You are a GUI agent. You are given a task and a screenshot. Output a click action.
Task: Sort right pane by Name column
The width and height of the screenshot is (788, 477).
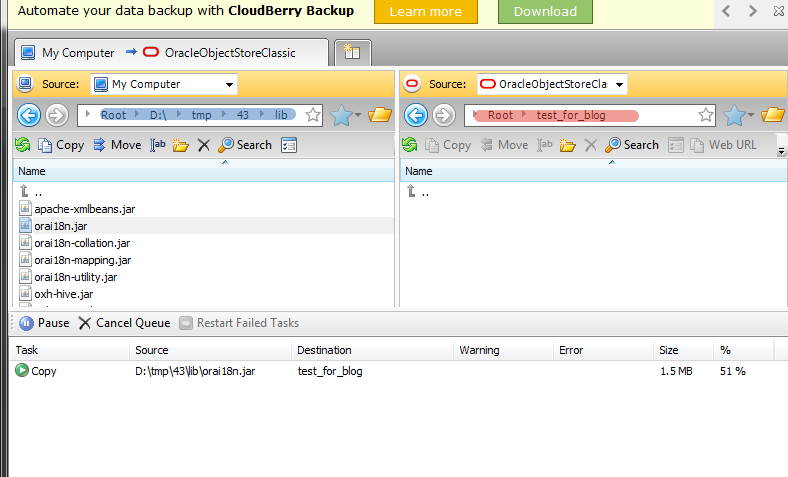tap(593, 171)
